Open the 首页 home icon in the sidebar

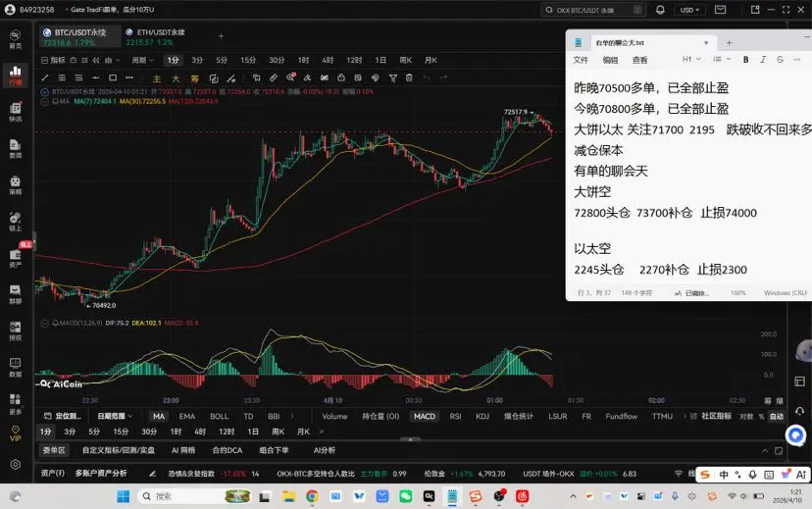click(x=16, y=39)
